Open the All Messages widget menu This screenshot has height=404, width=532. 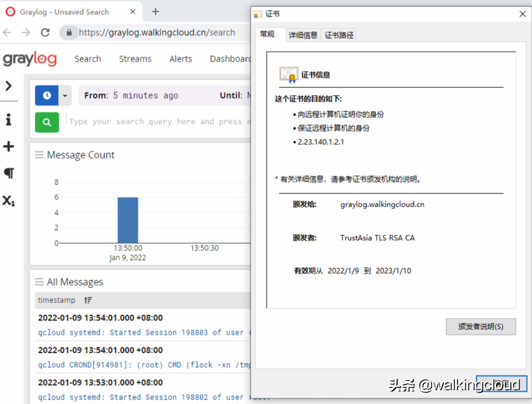[39, 281]
